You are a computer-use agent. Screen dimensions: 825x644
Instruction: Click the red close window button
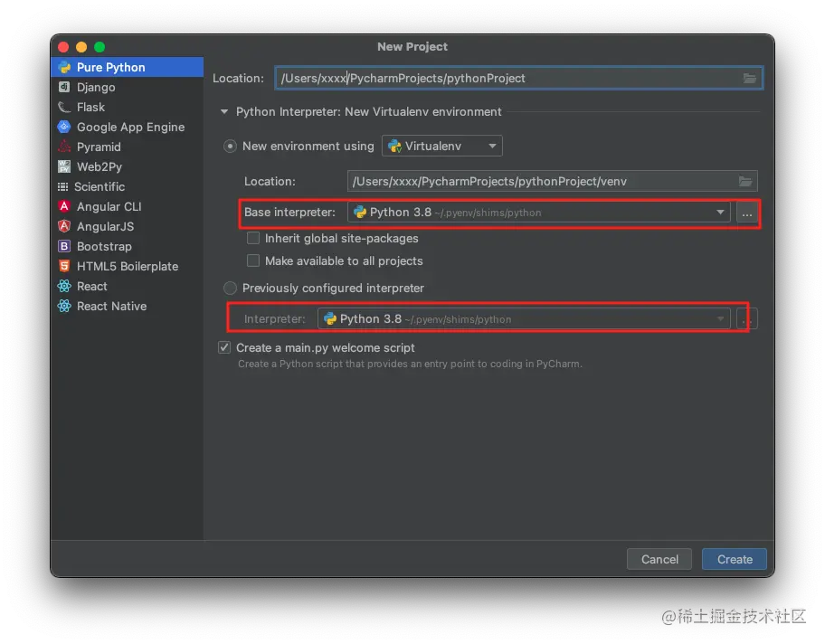[63, 47]
